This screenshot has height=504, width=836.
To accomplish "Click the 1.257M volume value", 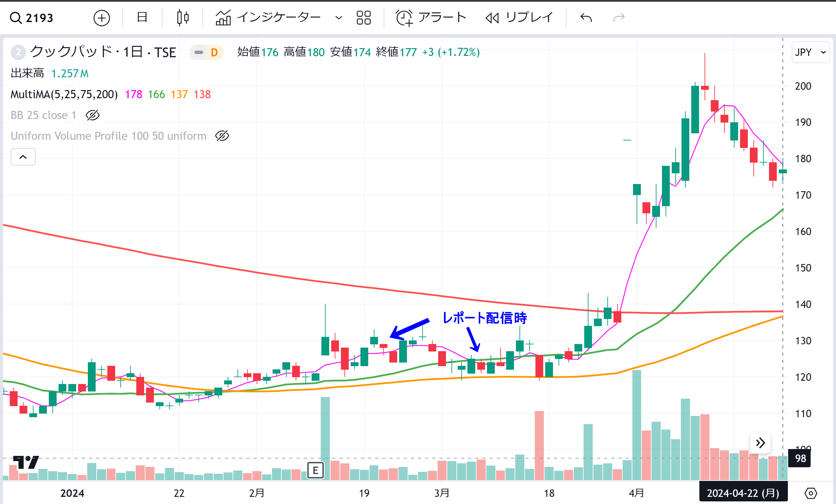I will tap(70, 73).
